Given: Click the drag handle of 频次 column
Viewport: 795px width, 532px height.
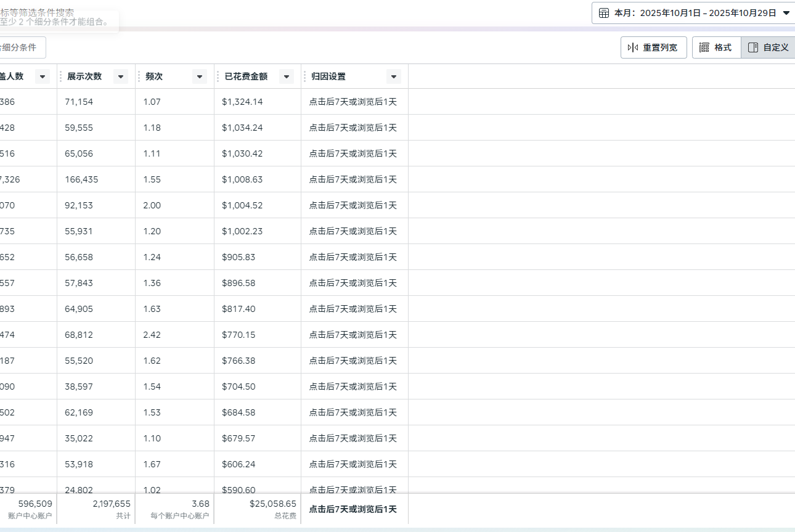Looking at the screenshot, I should pyautogui.click(x=139, y=76).
